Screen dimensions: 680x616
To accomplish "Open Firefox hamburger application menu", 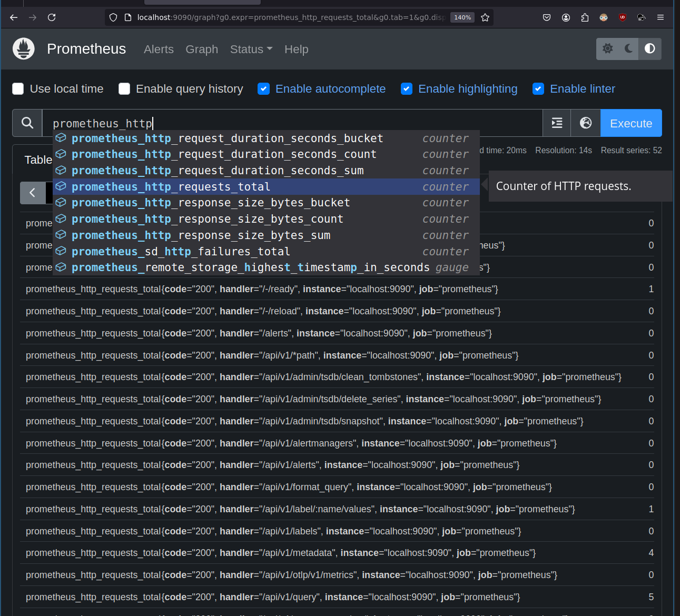I will pos(661,17).
